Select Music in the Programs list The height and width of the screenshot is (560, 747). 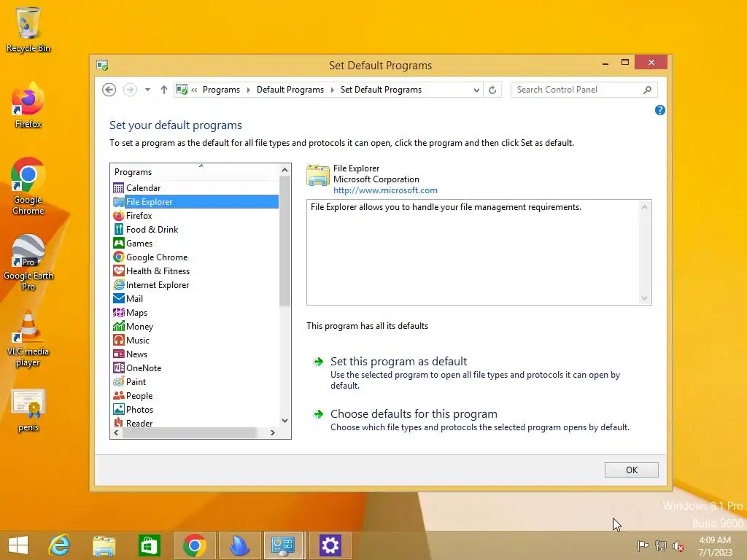pos(196,340)
